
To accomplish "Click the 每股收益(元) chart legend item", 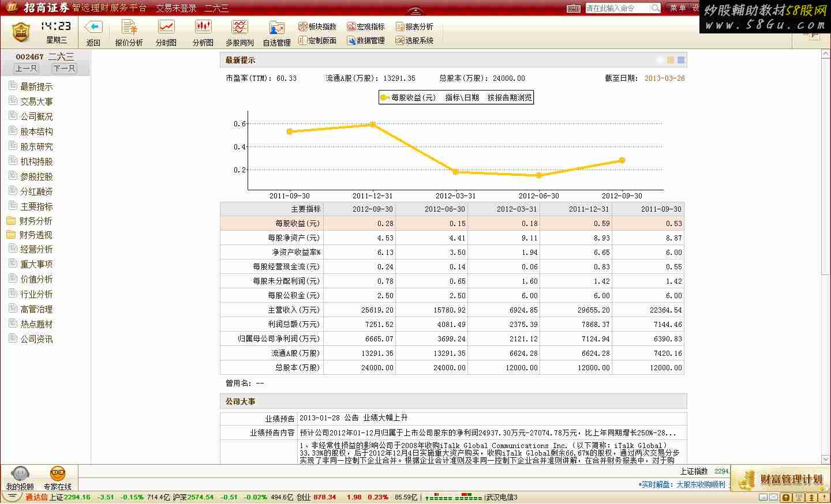I will click(x=409, y=97).
